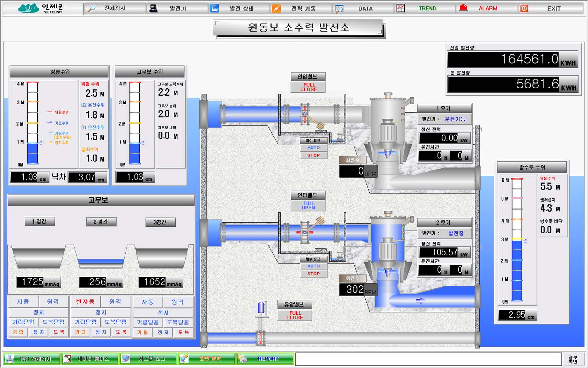This screenshot has width=588, height=368.
Task: Open the TREND menu item
Action: [427, 8]
